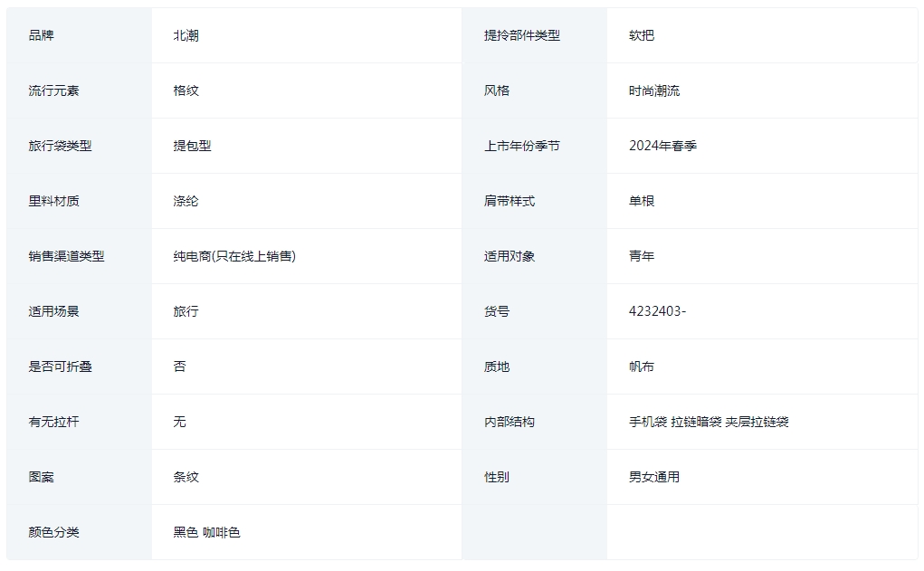The height and width of the screenshot is (571, 924).
Task: Select the 品牌 label cell
Action: pos(79,35)
